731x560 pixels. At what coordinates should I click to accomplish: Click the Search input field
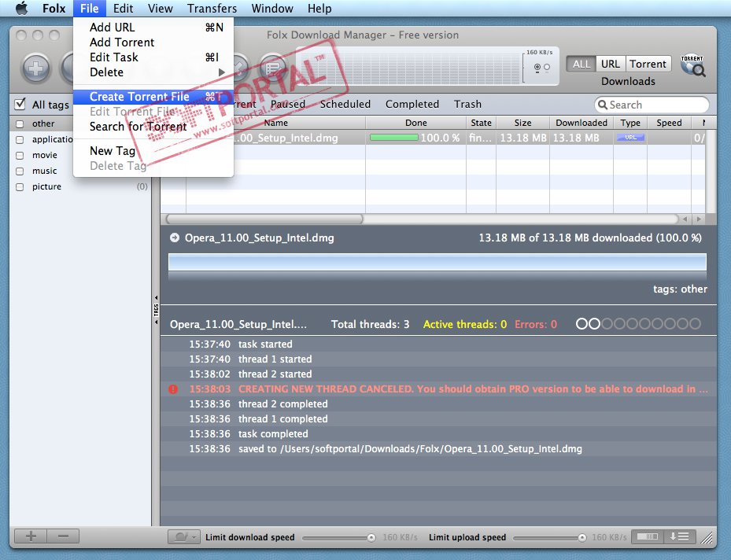tap(652, 105)
